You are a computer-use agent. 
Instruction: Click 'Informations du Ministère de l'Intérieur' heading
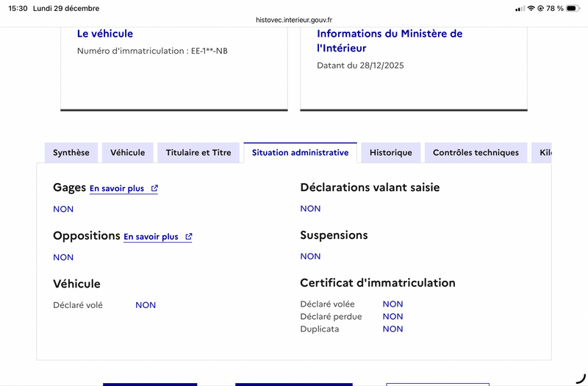point(390,40)
